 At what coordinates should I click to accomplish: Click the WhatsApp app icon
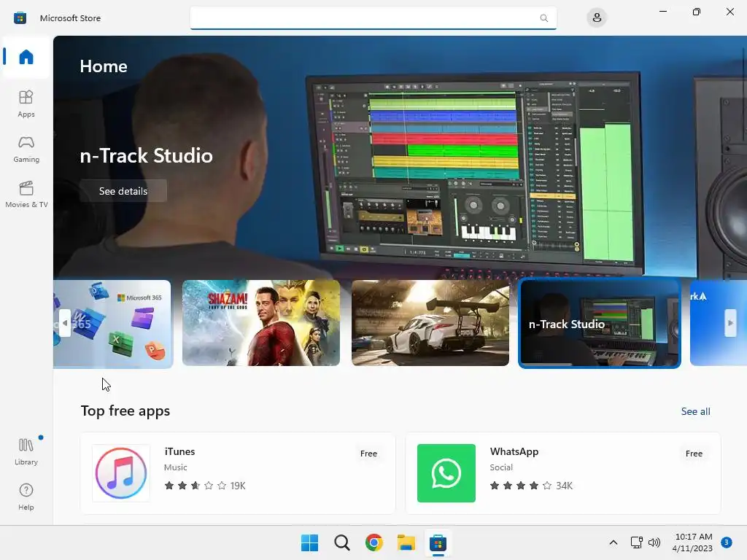[x=446, y=472]
